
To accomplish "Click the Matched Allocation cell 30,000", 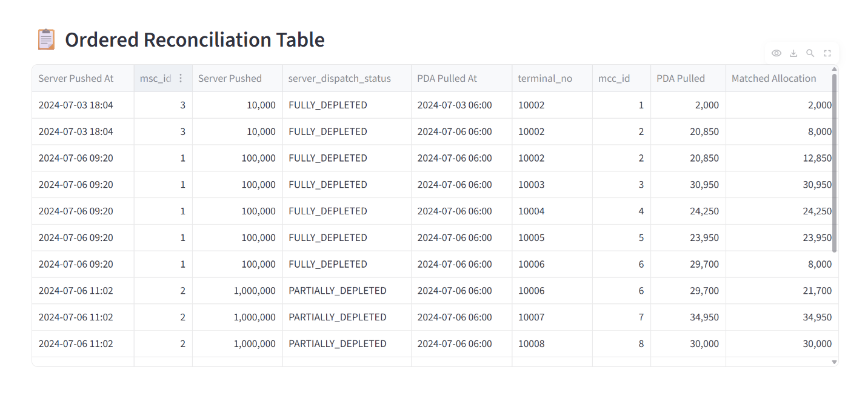I will point(782,343).
